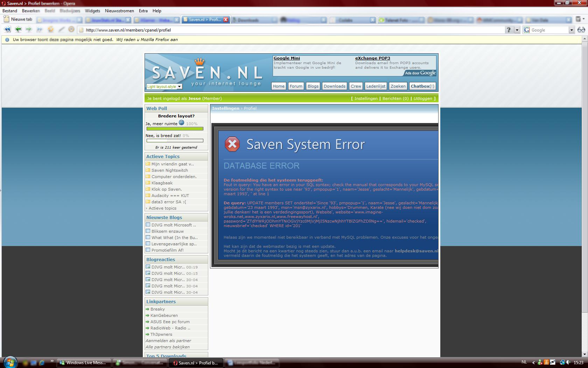Open the Extra menu

tap(143, 11)
